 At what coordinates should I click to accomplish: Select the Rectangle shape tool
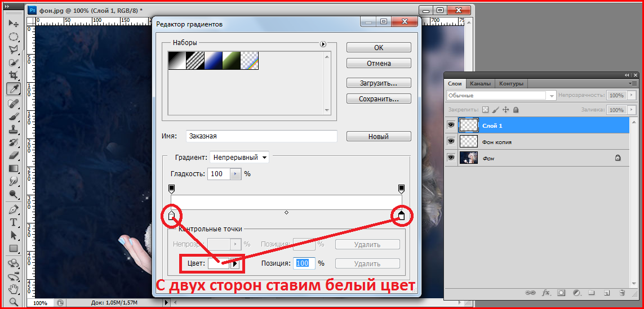(13, 248)
